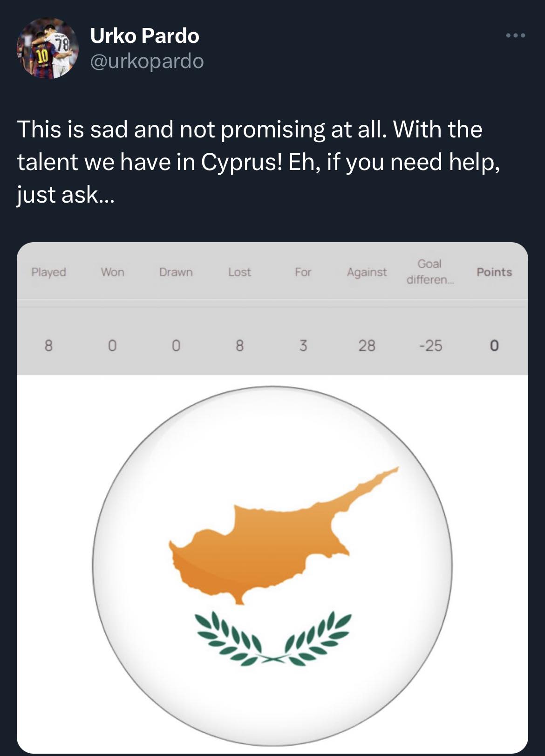The width and height of the screenshot is (545, 756).
Task: Select the Lost column header
Action: tap(239, 272)
